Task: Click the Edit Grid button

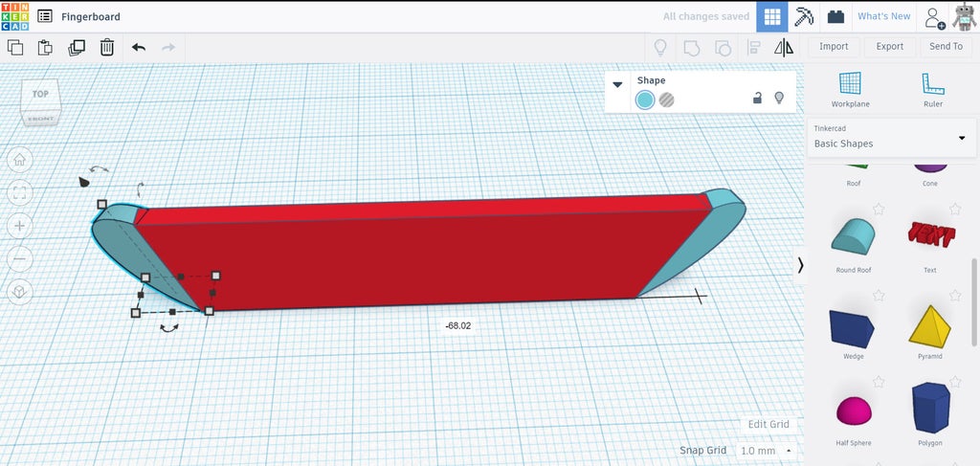Action: click(768, 424)
